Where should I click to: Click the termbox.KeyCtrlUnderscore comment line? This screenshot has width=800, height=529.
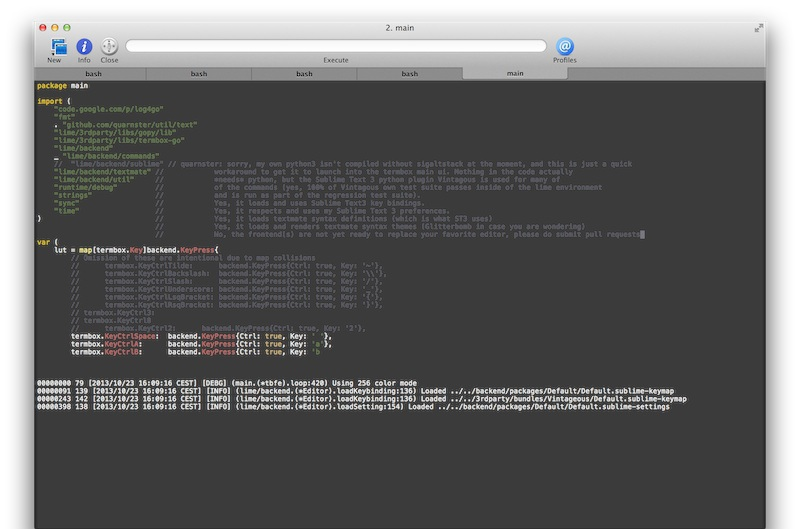click(x=227, y=289)
